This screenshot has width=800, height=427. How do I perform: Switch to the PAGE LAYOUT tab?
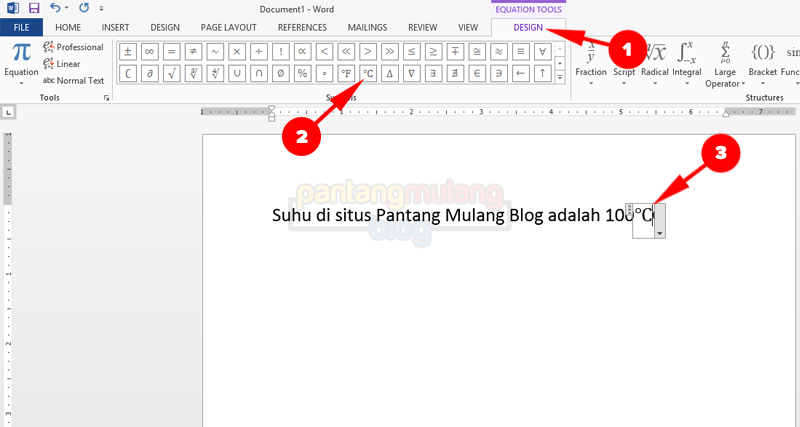pyautogui.click(x=229, y=28)
